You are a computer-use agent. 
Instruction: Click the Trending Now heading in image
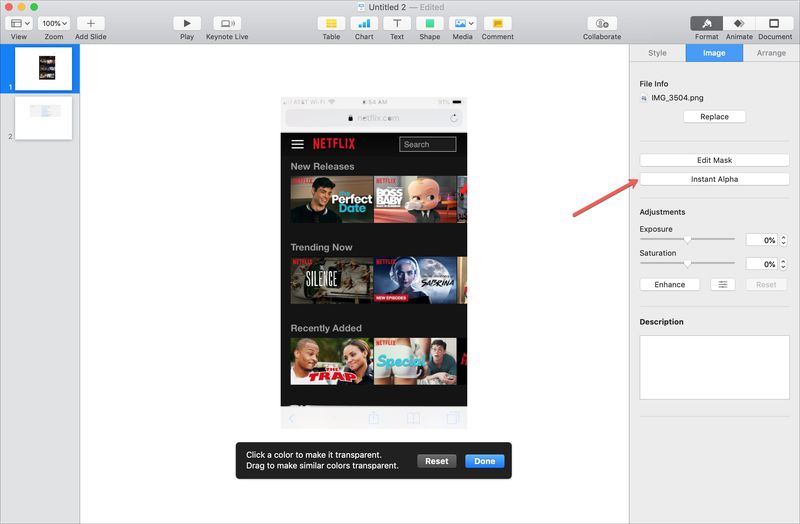pyautogui.click(x=321, y=247)
